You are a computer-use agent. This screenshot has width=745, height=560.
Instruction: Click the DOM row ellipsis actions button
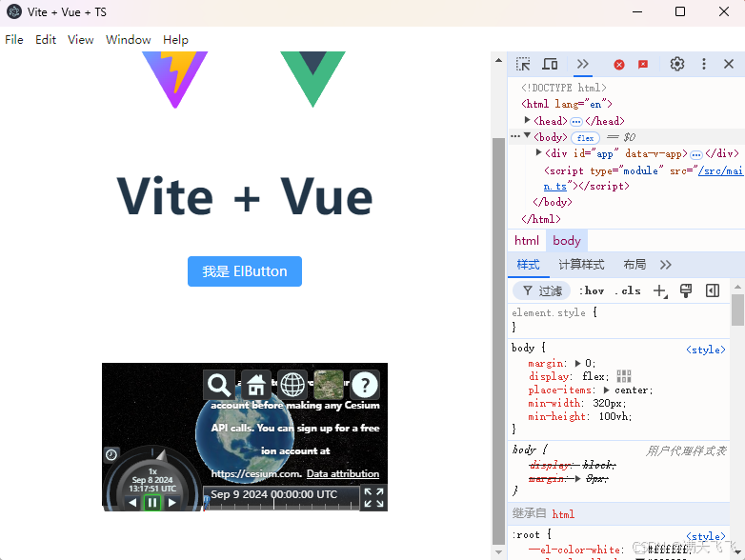coord(515,136)
